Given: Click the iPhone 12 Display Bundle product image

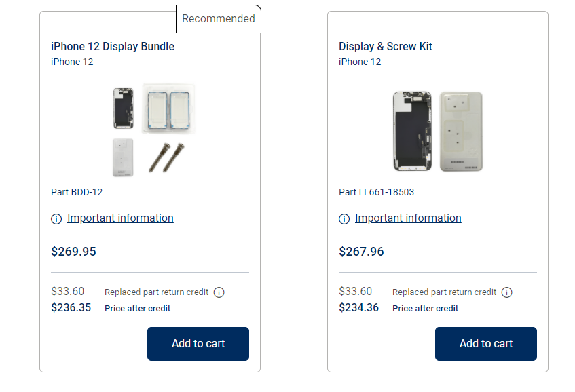Looking at the screenshot, I should pos(151,130).
